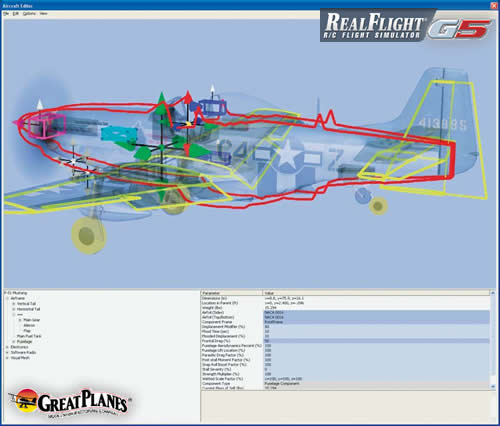Expand the Electronics tree node
The image size is (500, 426).
point(7,347)
